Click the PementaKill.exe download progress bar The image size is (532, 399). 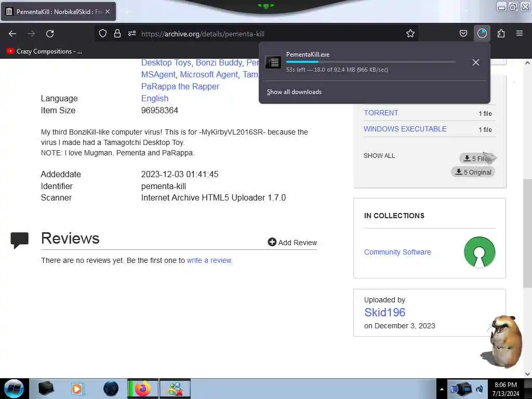pos(370,62)
